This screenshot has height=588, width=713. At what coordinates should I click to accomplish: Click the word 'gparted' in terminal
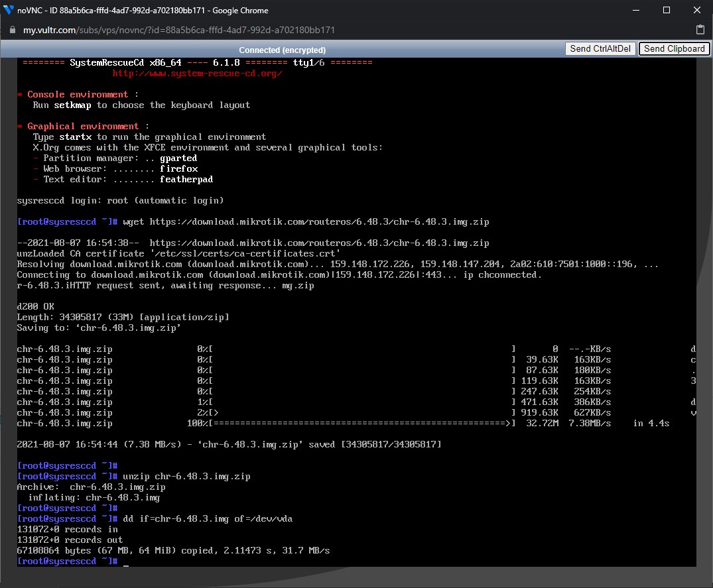pyautogui.click(x=178, y=158)
